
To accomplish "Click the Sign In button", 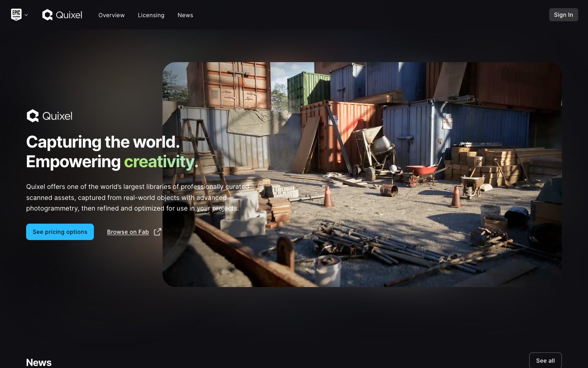I will pyautogui.click(x=563, y=15).
